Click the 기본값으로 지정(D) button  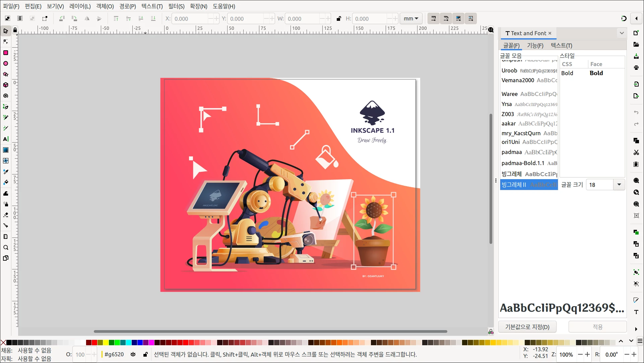tap(527, 327)
